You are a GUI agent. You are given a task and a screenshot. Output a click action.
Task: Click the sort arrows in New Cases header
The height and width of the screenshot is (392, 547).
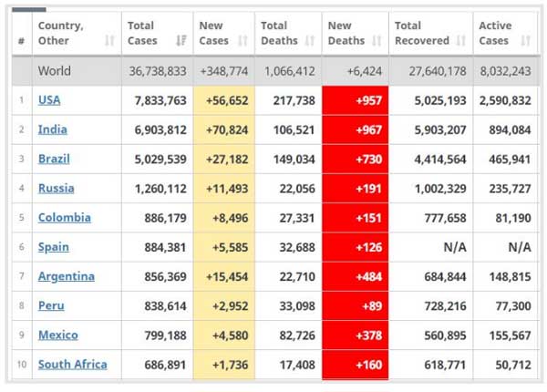click(243, 41)
